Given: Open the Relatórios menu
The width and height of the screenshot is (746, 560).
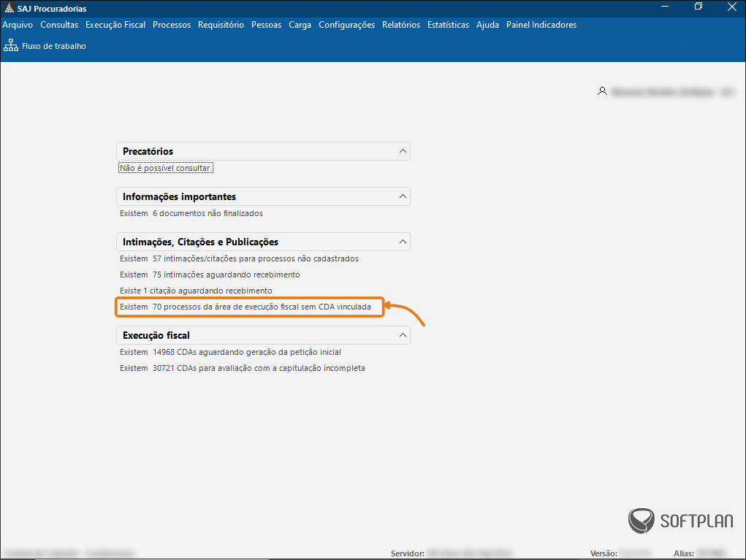Looking at the screenshot, I should tap(401, 25).
